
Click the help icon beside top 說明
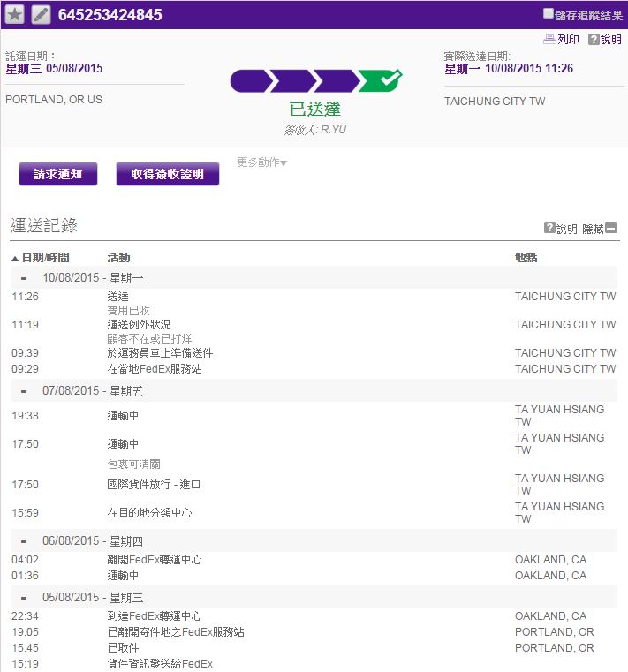pos(594,40)
